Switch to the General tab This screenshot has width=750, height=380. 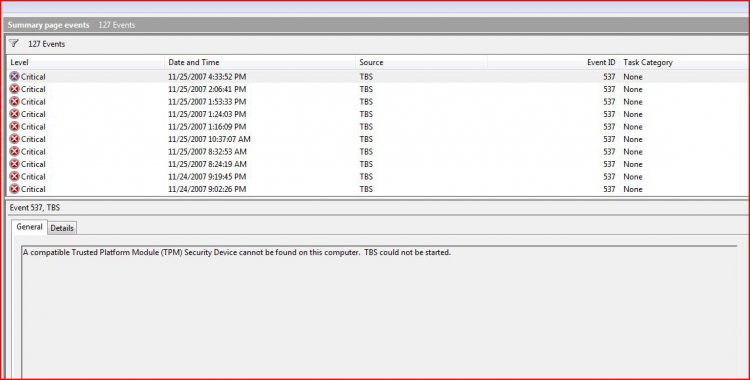click(x=29, y=227)
